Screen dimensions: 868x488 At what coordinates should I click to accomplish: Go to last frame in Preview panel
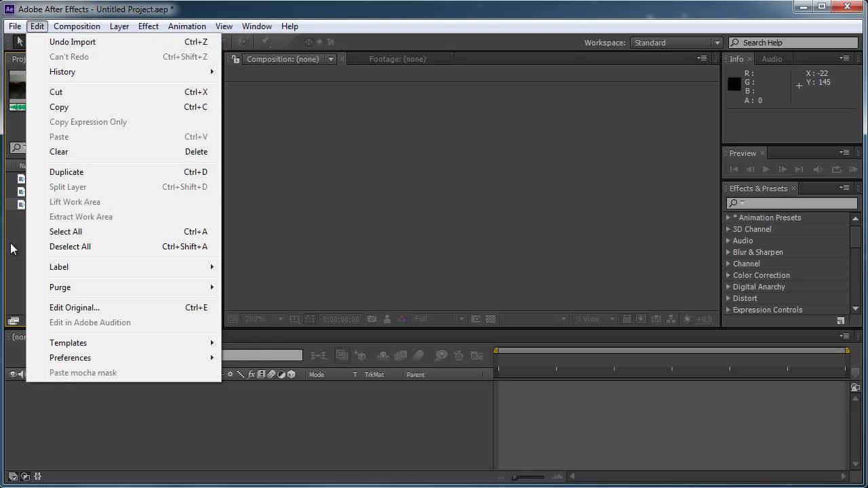799,169
